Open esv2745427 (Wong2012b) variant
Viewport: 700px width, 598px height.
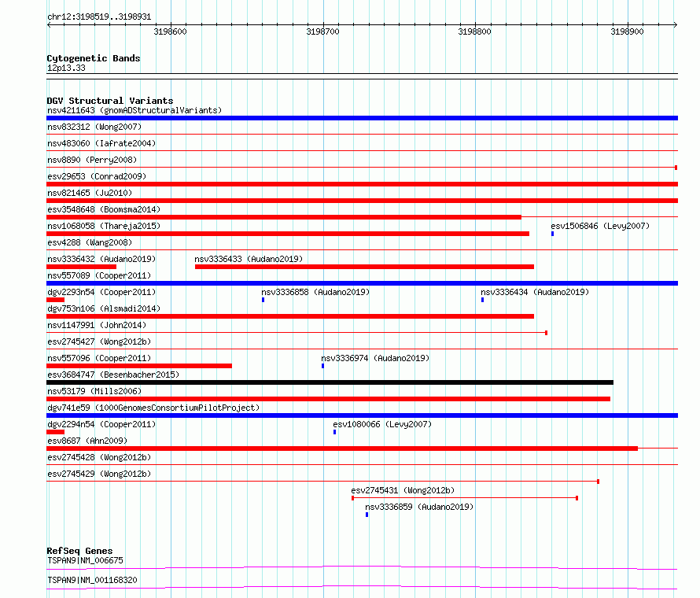tap(99, 341)
